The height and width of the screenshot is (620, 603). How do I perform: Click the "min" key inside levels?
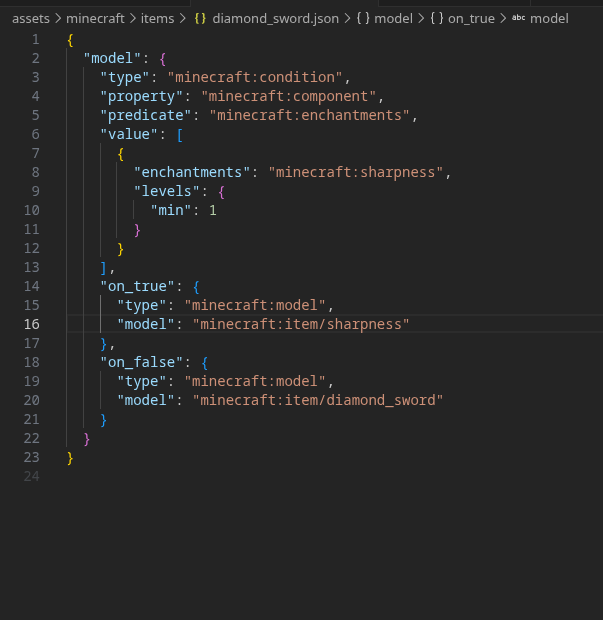click(x=171, y=210)
